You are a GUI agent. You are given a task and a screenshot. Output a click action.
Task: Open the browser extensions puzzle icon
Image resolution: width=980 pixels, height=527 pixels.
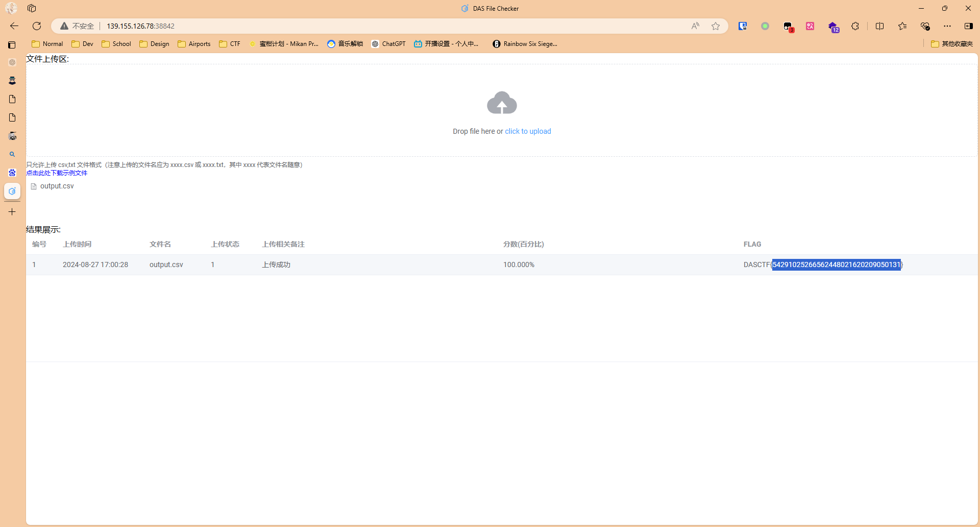[855, 26]
